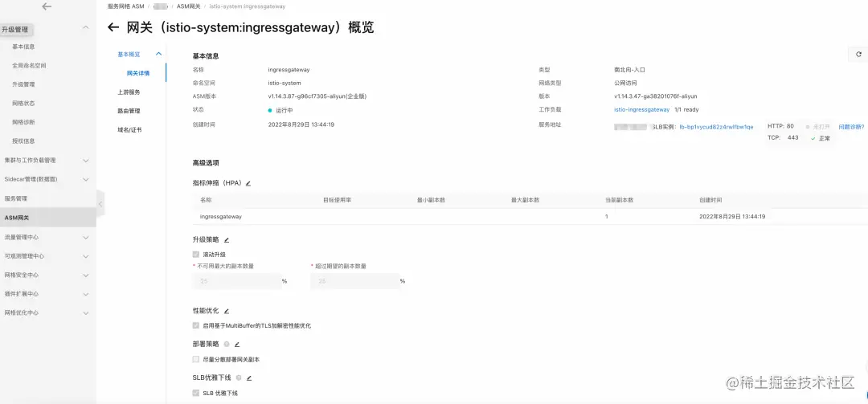Screen dimensions: 868x404
Task: Click the 超过期望的副本数量 input field
Action: pos(354,281)
